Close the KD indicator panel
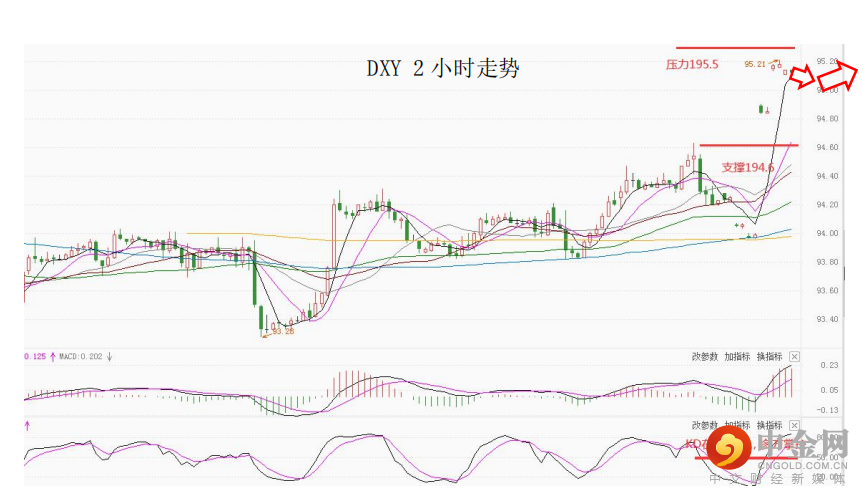The image size is (863, 497). point(794,425)
